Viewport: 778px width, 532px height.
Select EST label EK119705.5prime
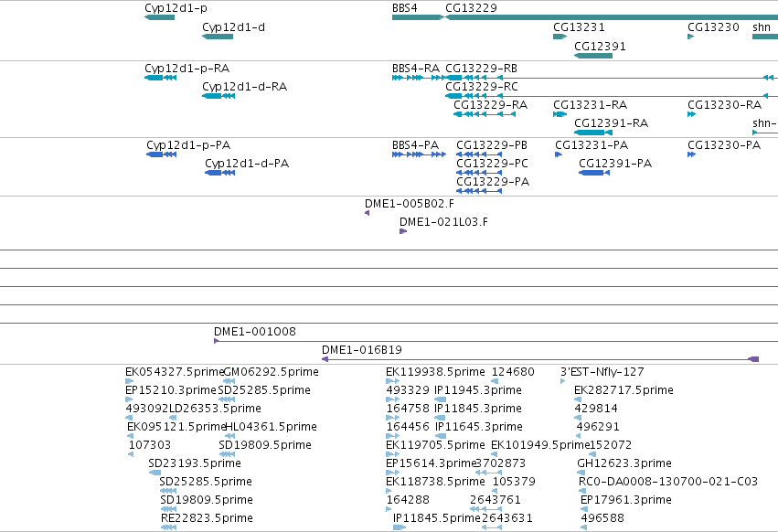(435, 446)
